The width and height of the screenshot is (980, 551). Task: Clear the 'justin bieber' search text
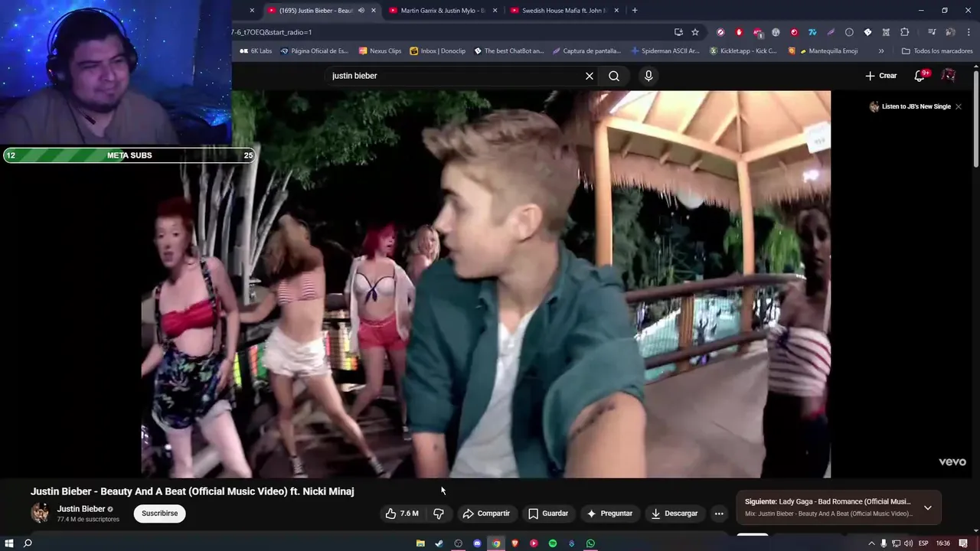pos(590,76)
